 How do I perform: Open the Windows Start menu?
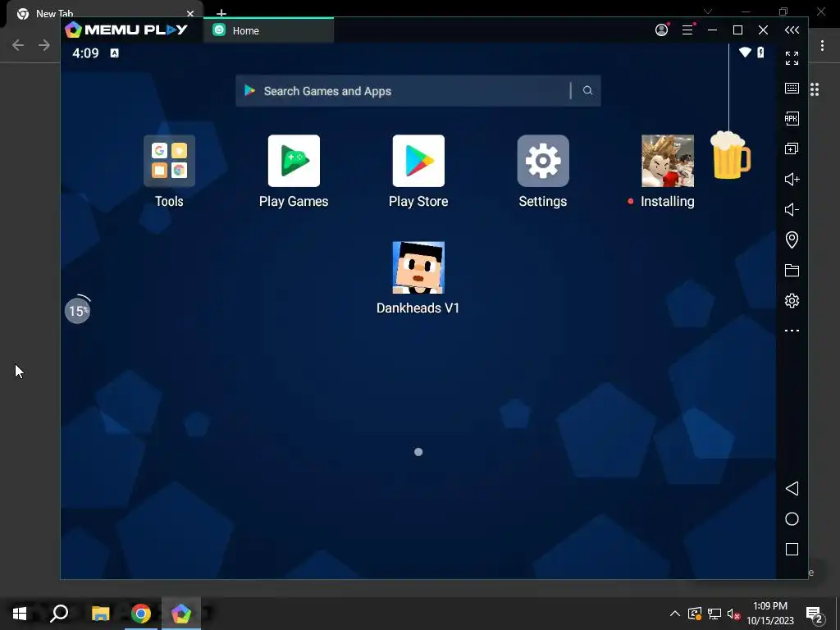(20, 614)
